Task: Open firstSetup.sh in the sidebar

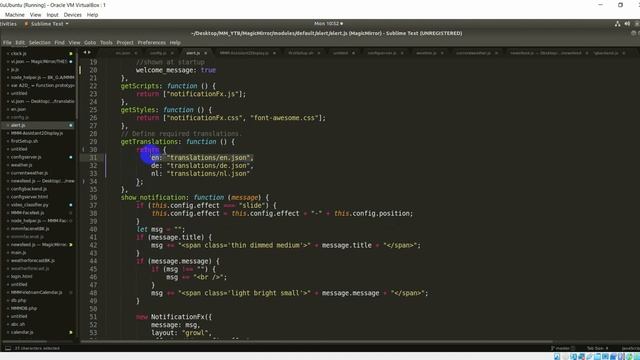Action: [24, 141]
